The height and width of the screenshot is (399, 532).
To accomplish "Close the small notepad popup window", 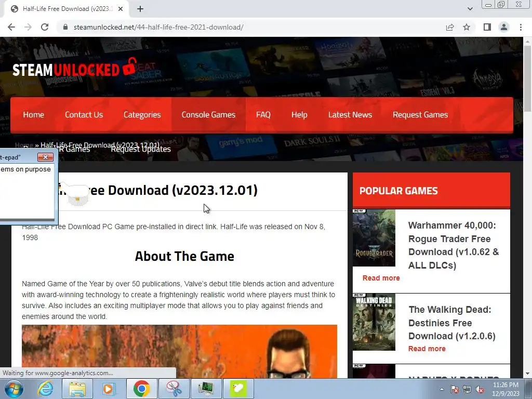I will [45, 157].
